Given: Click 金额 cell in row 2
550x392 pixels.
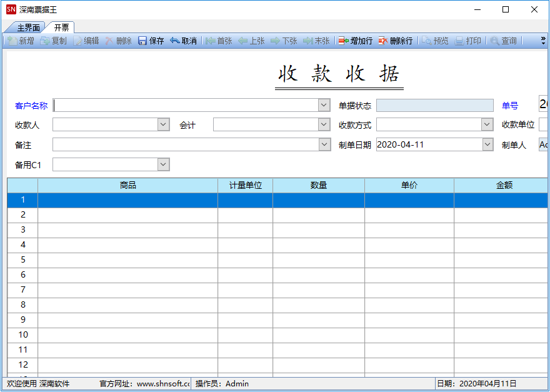Looking at the screenshot, I should [x=501, y=215].
